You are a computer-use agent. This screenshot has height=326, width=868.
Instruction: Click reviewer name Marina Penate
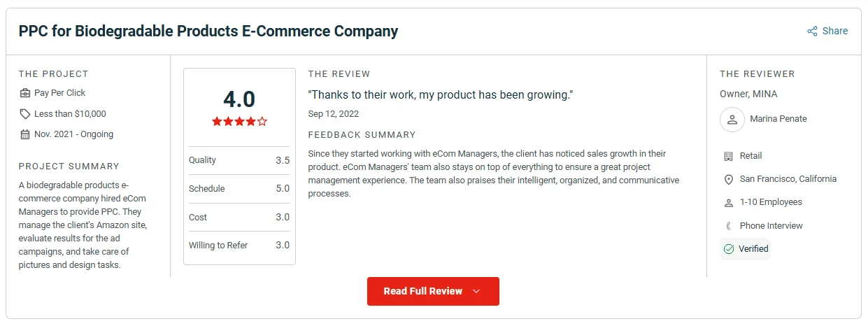(x=778, y=119)
